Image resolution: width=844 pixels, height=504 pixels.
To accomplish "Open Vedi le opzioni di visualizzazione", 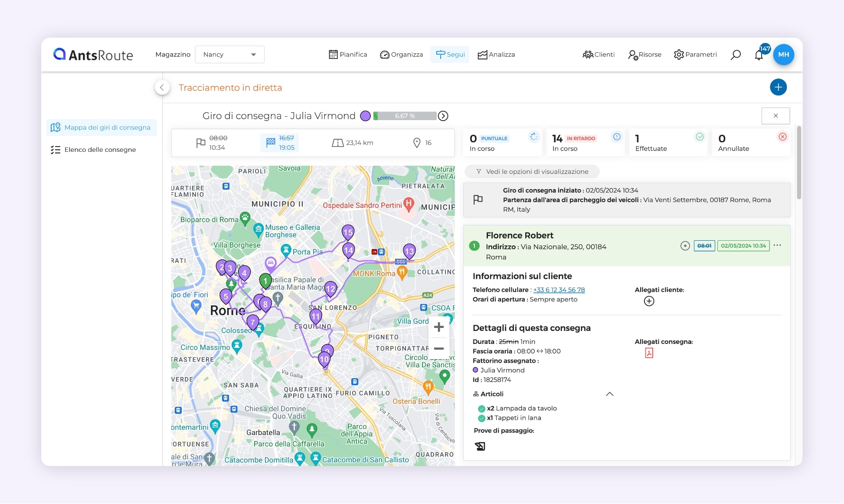I will click(x=532, y=171).
